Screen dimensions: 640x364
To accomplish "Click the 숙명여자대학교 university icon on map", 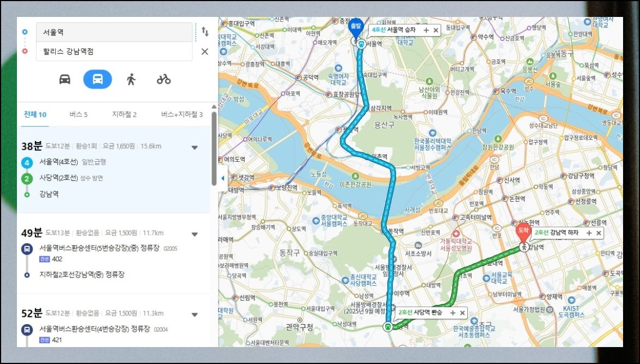I will 338,68.
